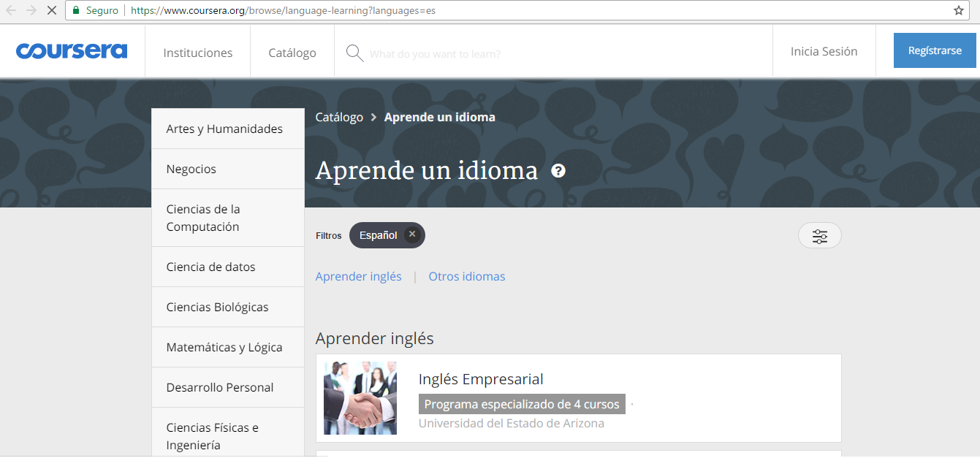Select Ciencia de datos category
The width and height of the screenshot is (980, 469).
(x=210, y=267)
